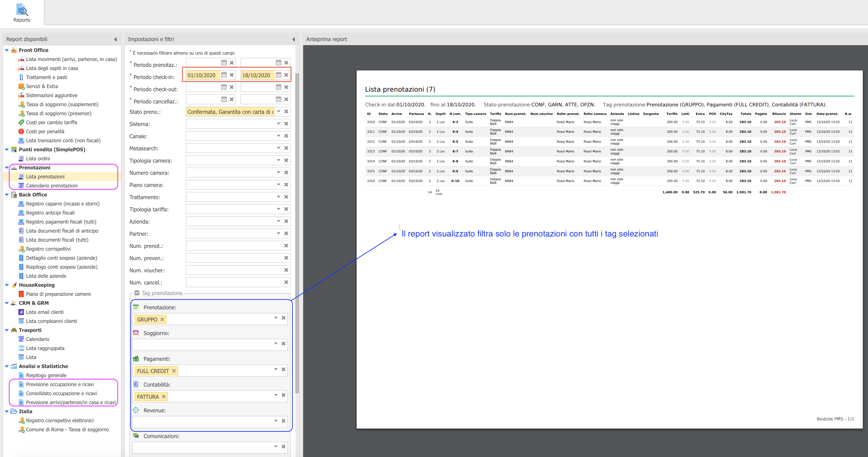Open Registro corrispettivi elettronici report

[60, 420]
